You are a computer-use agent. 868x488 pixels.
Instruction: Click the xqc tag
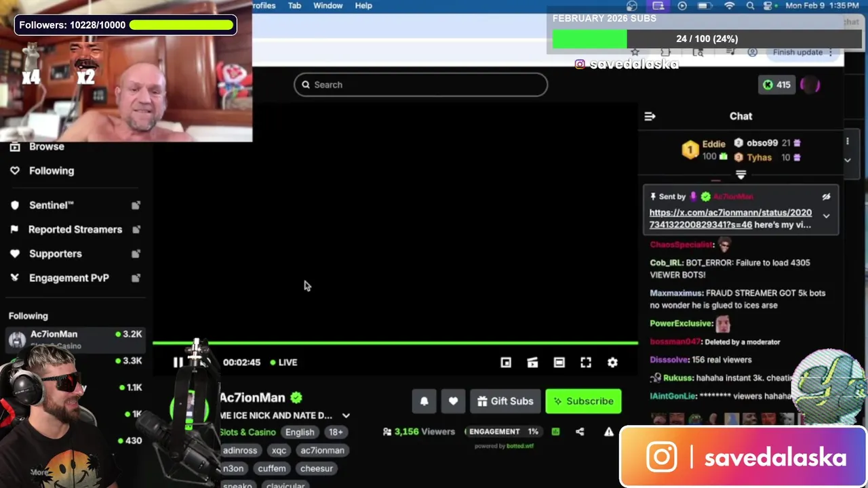(x=279, y=450)
